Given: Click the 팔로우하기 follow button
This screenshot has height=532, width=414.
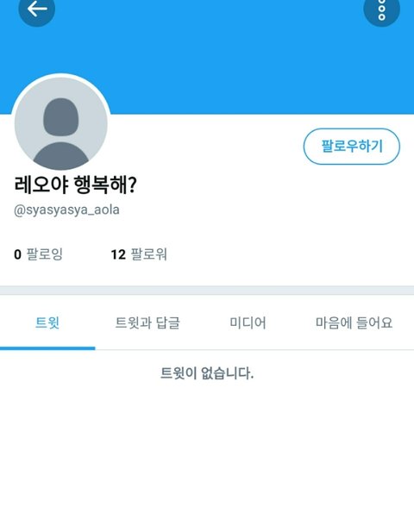Looking at the screenshot, I should point(352,147).
